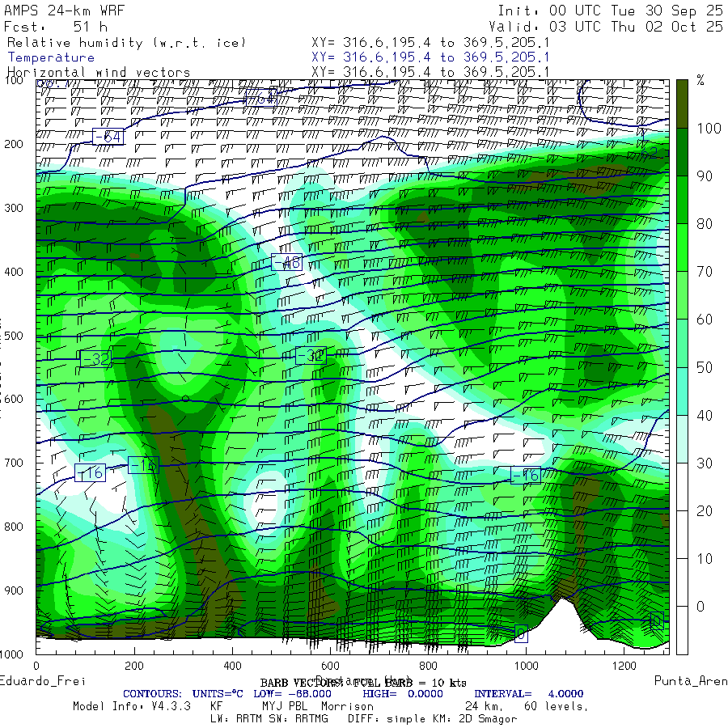Click the Punta_Arenas station label
The height and width of the screenshot is (728, 728).
[x=690, y=681]
